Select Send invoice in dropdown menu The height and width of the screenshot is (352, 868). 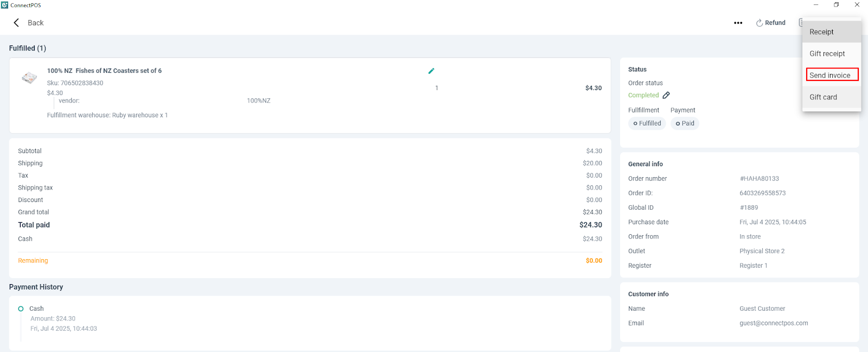pyautogui.click(x=830, y=76)
